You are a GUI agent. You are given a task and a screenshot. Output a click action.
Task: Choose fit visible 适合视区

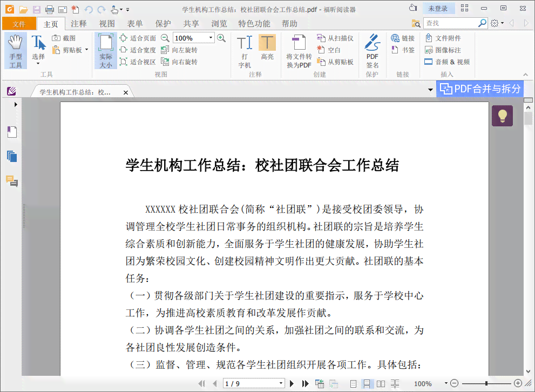(138, 62)
